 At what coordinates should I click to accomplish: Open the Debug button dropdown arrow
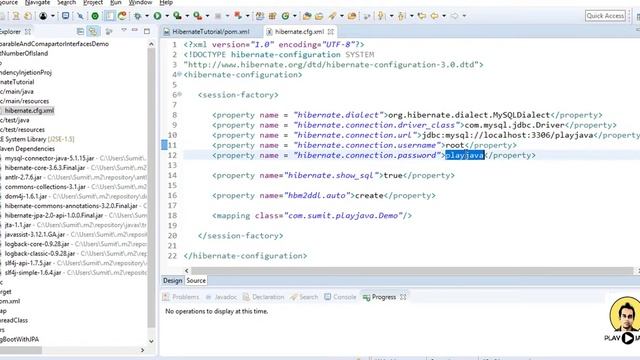[x=147, y=16]
